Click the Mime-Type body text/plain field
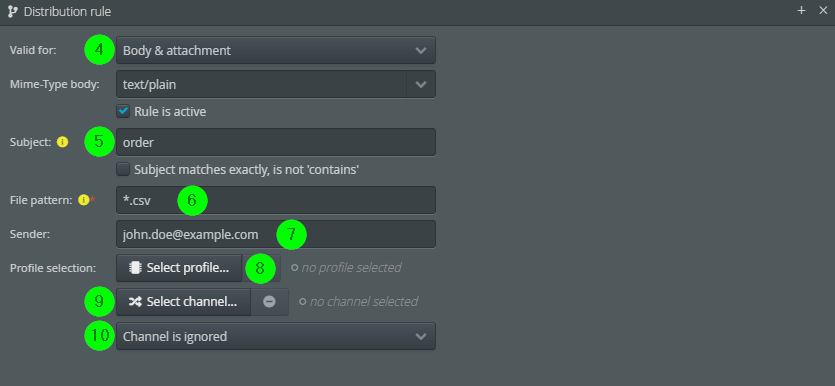835x386 pixels. [x=261, y=84]
